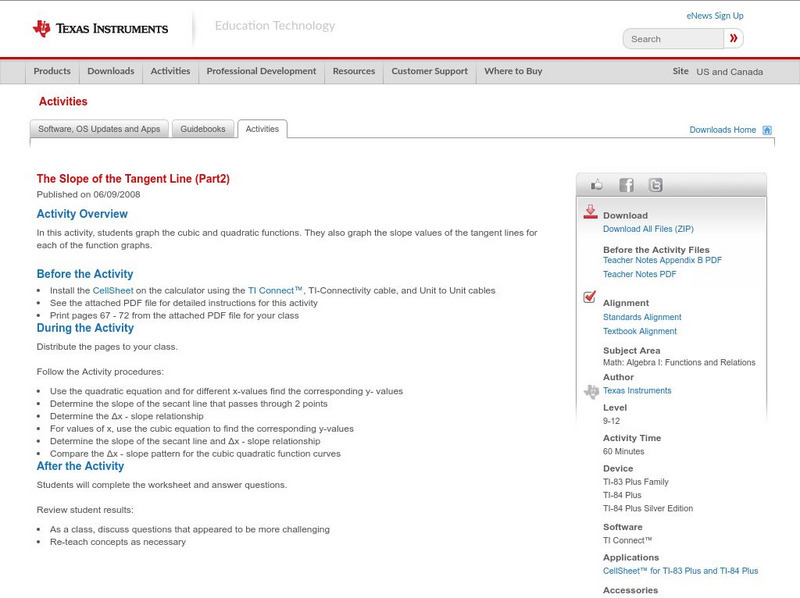Click the thumbs-up like icon
The height and width of the screenshot is (598, 800).
pyautogui.click(x=596, y=185)
